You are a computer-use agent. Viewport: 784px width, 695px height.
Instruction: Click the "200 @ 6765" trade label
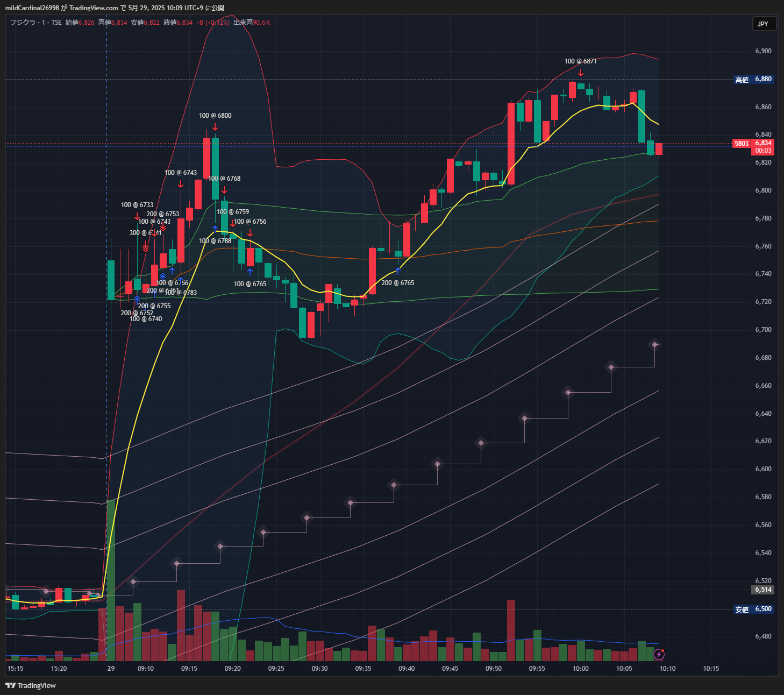398,283
